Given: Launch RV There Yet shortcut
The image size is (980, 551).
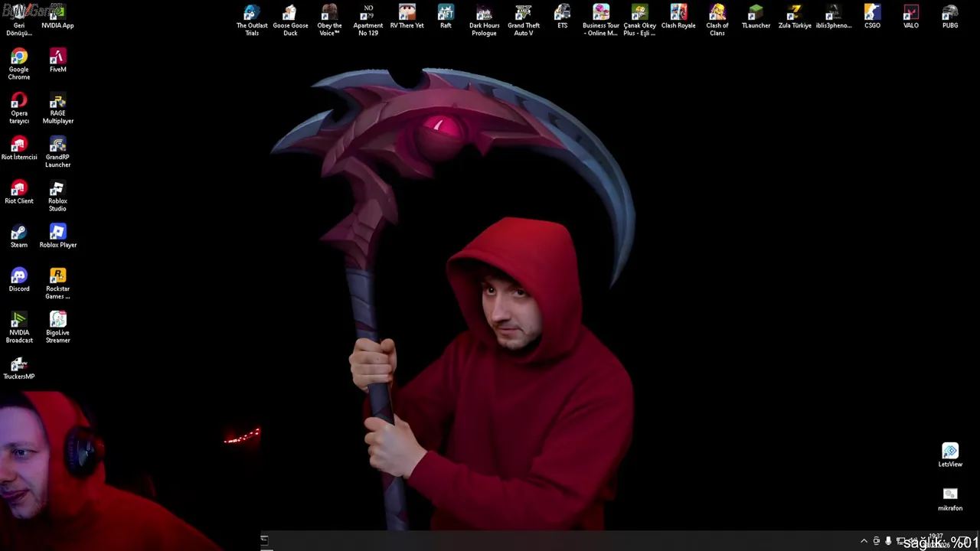Looking at the screenshot, I should (407, 17).
